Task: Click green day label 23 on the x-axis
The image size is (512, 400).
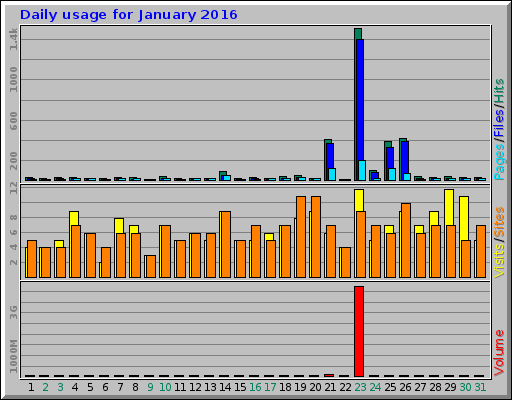Action: 360,387
